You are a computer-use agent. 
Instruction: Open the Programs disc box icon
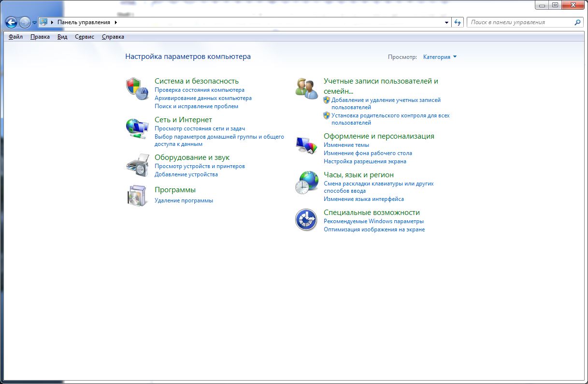(x=137, y=196)
